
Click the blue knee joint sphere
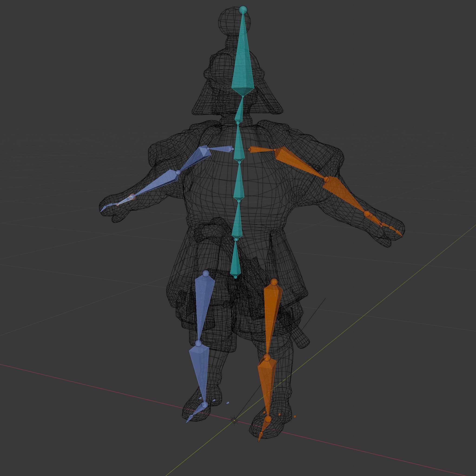(198, 343)
